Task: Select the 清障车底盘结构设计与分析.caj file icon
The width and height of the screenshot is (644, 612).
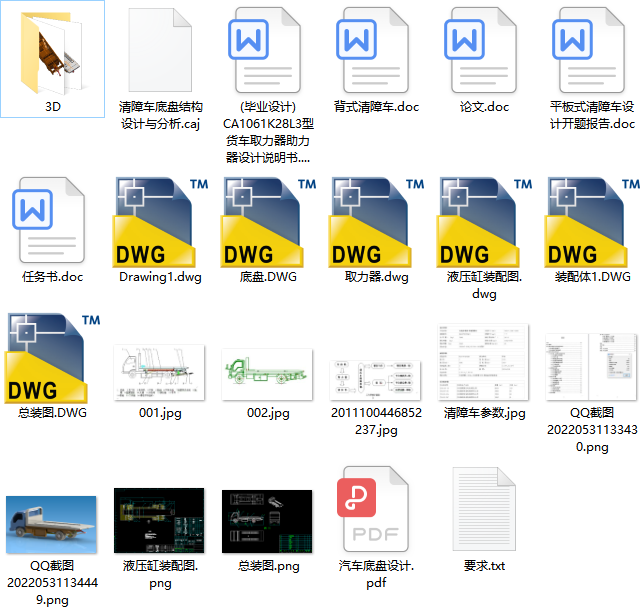Action: click(x=160, y=50)
